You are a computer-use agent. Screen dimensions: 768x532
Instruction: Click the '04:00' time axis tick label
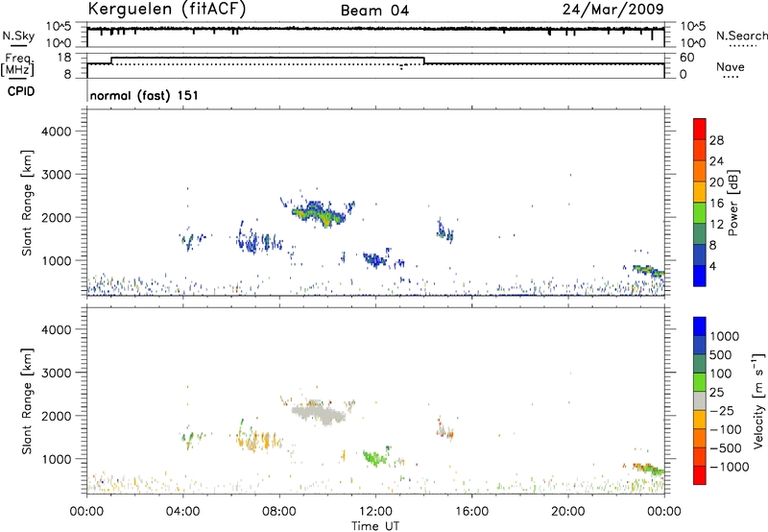click(x=182, y=512)
